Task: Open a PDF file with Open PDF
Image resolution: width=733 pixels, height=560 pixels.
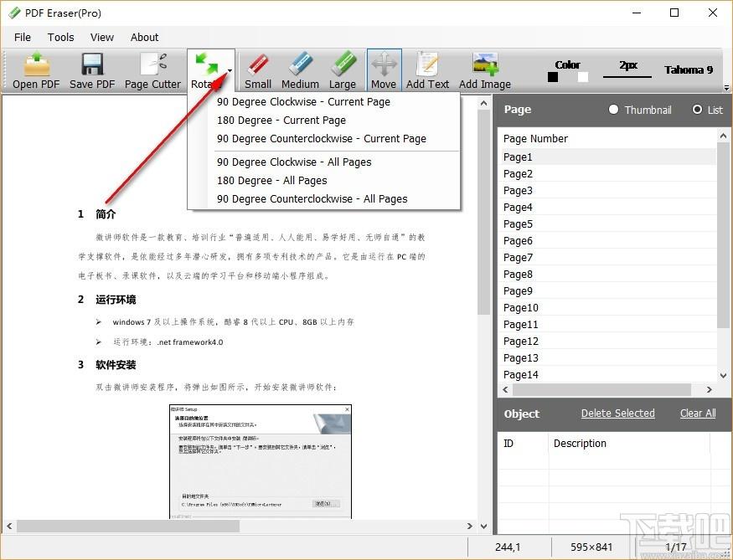Action: point(36,71)
